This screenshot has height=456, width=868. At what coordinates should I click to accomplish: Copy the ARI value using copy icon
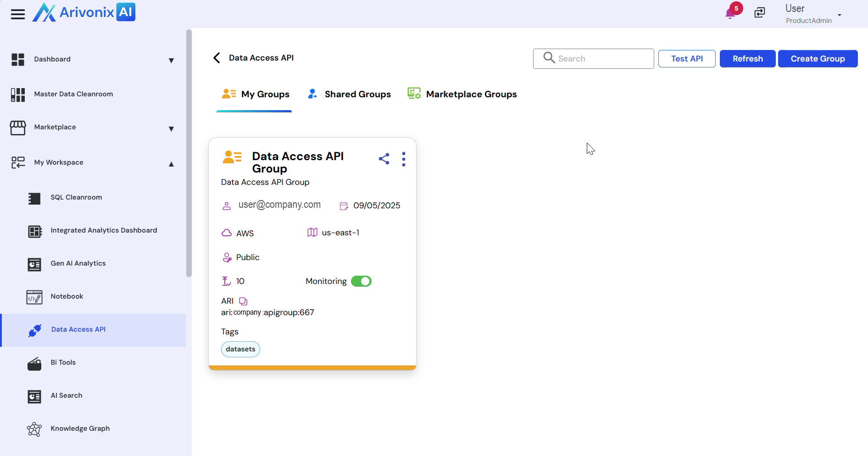click(x=243, y=301)
